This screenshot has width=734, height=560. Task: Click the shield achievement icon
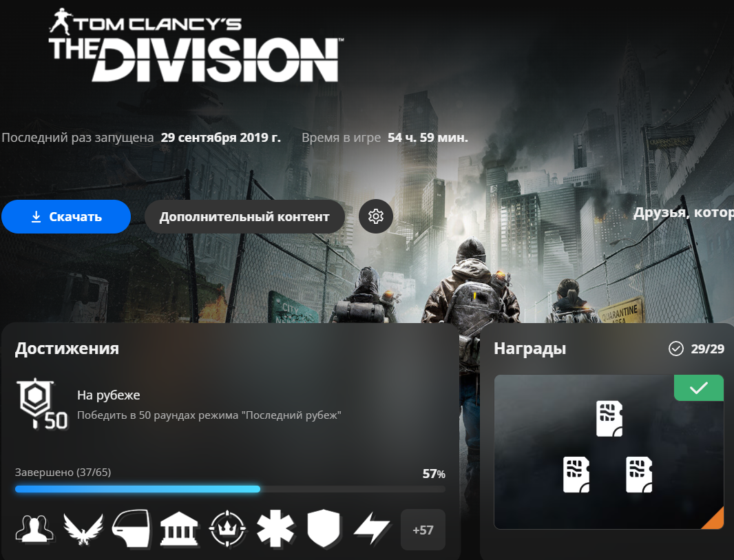pos(324,529)
